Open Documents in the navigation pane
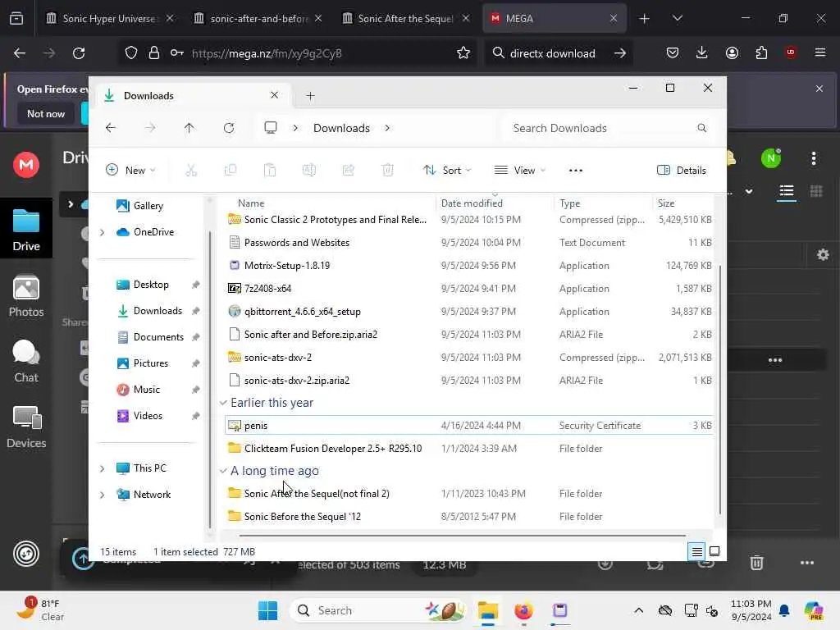The image size is (840, 630). click(x=158, y=337)
